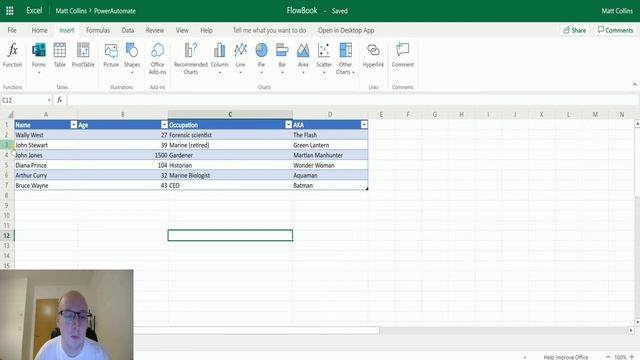Open the Help tab
The width and height of the screenshot is (640, 360).
[206, 30]
